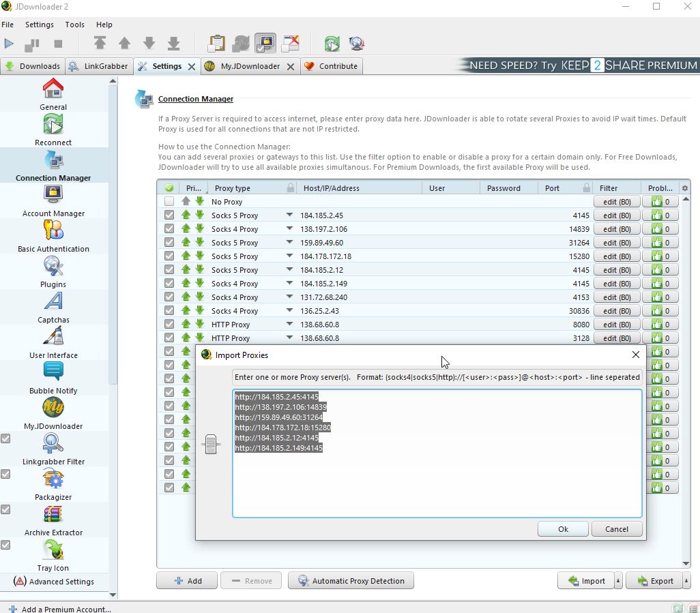700x613 pixels.
Task: Click the table column settings gear icon
Action: pyautogui.click(x=684, y=188)
